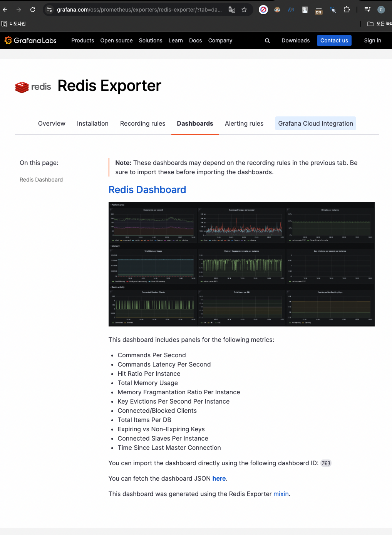Screen dimensions: 392x535
Task: Bookmark this page with the star icon
Action: pos(244,10)
